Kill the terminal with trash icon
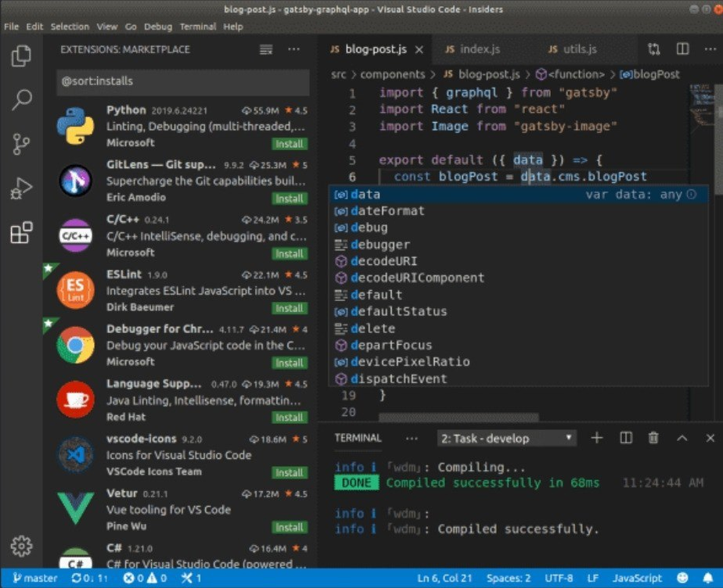The height and width of the screenshot is (588, 723). tap(653, 438)
